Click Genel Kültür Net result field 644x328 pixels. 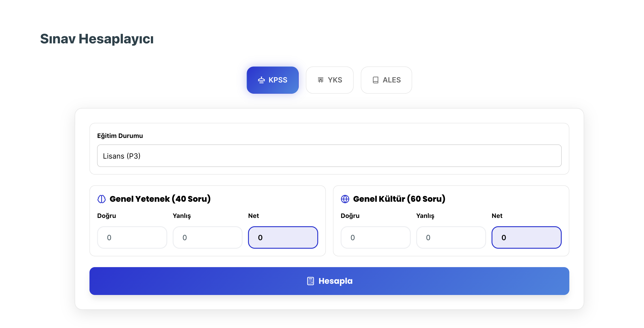[x=527, y=237]
